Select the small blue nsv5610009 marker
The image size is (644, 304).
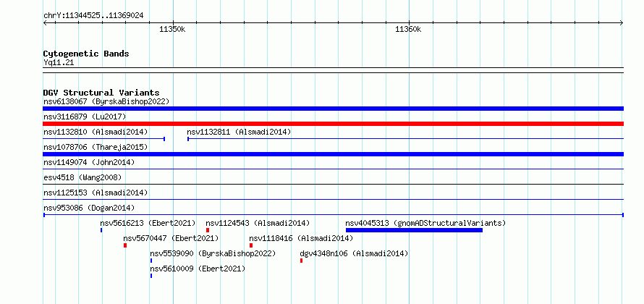[x=151, y=276]
